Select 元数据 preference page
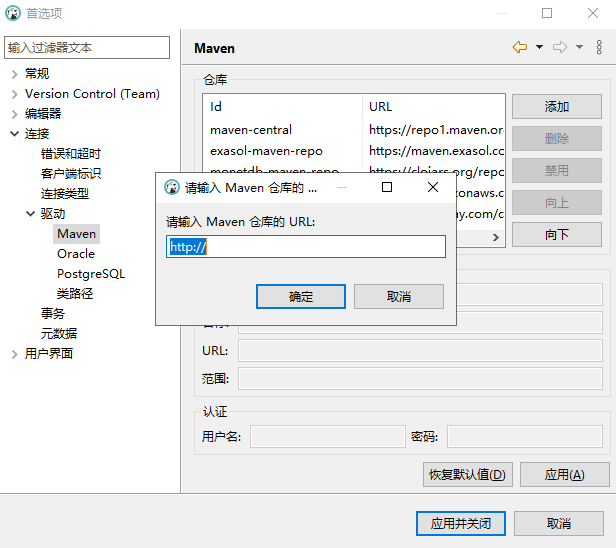Image resolution: width=616 pixels, height=548 pixels. point(59,334)
